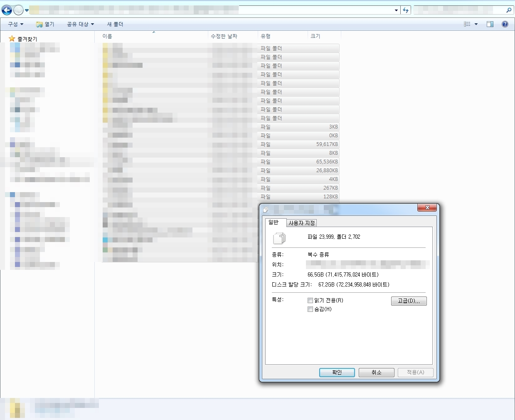Open the recent locations dropdown arrow
This screenshot has width=515, height=420.
point(27,10)
